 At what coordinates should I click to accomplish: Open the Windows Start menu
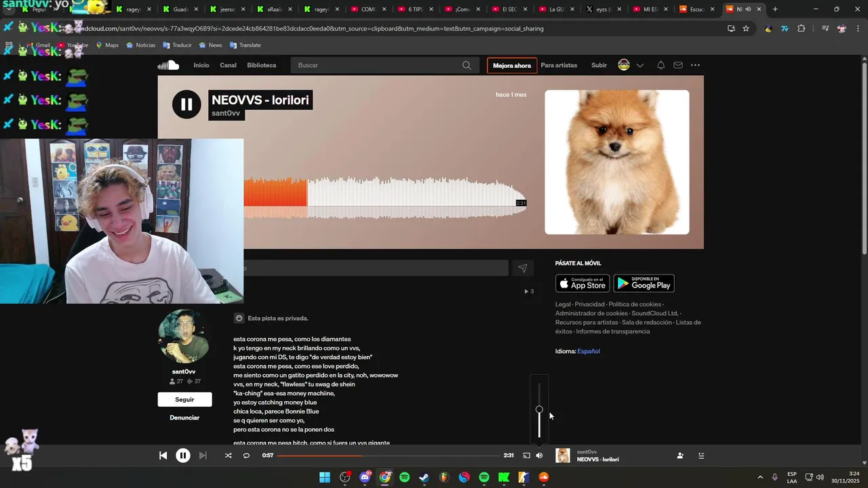325,477
